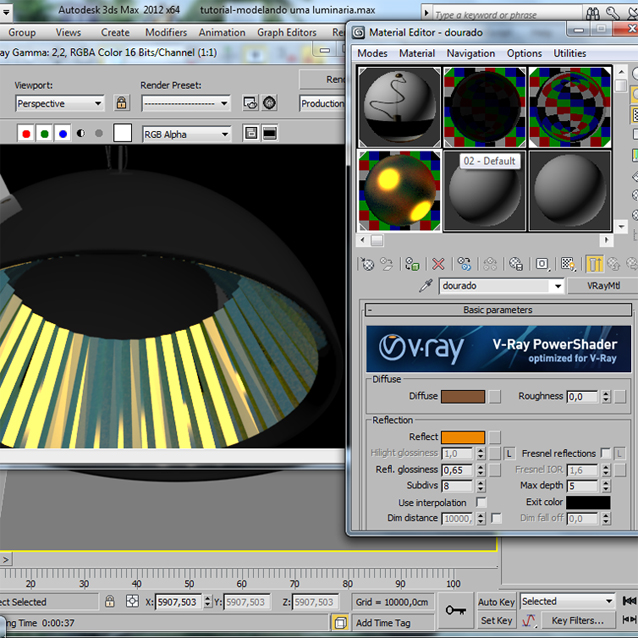The height and width of the screenshot is (638, 638).
Task: Click the Toggle UI icon in render window
Action: pos(270,133)
